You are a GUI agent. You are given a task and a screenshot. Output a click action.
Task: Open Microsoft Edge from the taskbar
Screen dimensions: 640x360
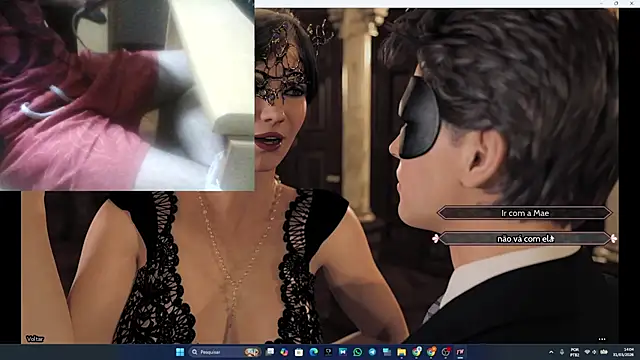[313, 352]
